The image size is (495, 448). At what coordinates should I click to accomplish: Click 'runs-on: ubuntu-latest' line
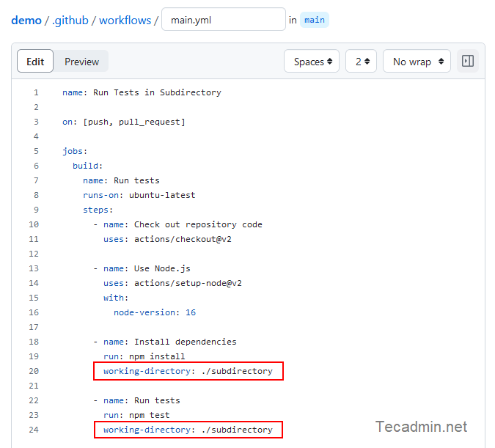[139, 195]
